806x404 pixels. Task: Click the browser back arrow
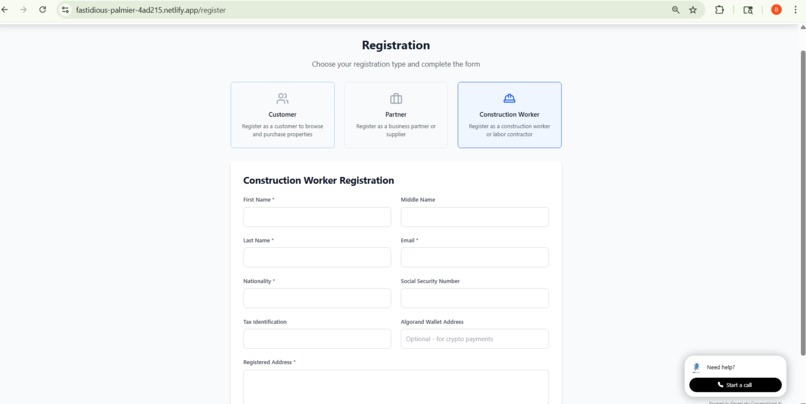click(x=5, y=10)
